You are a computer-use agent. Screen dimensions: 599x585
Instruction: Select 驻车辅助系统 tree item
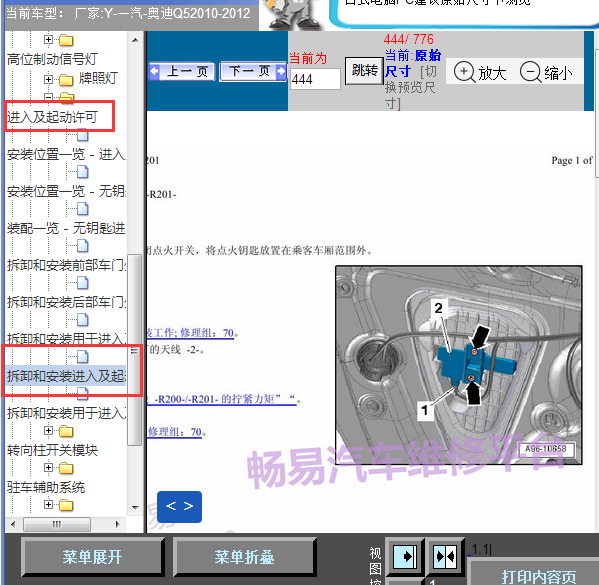pyautogui.click(x=46, y=487)
